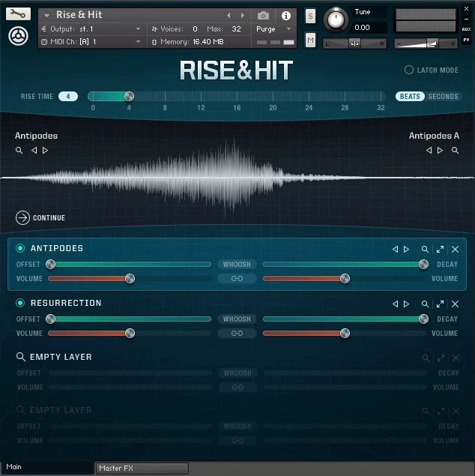This screenshot has width=475, height=476.
Task: Search hit sounds under Antipodes A label
Action: (455, 150)
